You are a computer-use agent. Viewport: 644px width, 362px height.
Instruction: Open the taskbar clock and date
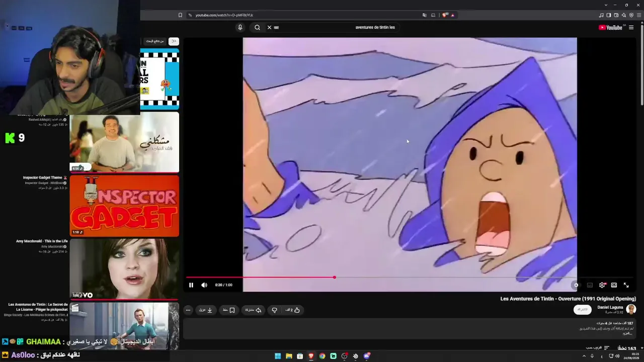(x=631, y=356)
